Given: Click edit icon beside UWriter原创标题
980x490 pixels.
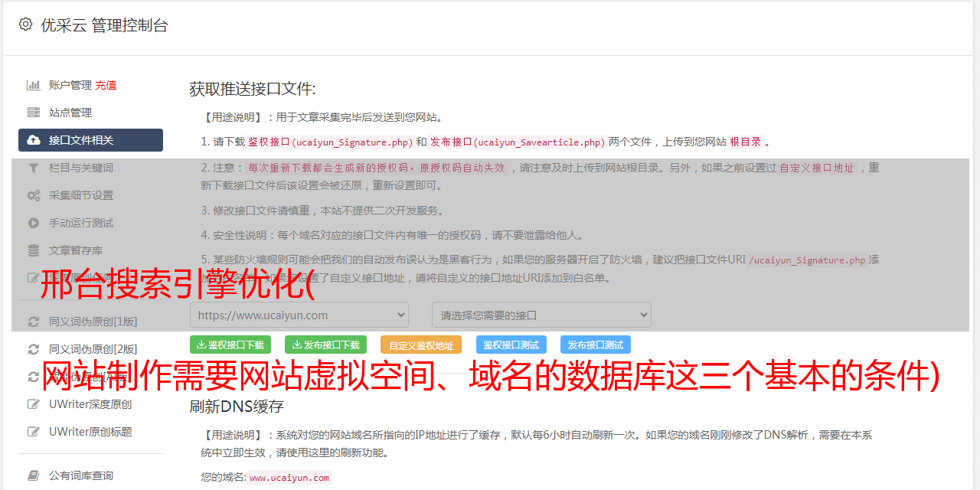Looking at the screenshot, I should click(34, 432).
